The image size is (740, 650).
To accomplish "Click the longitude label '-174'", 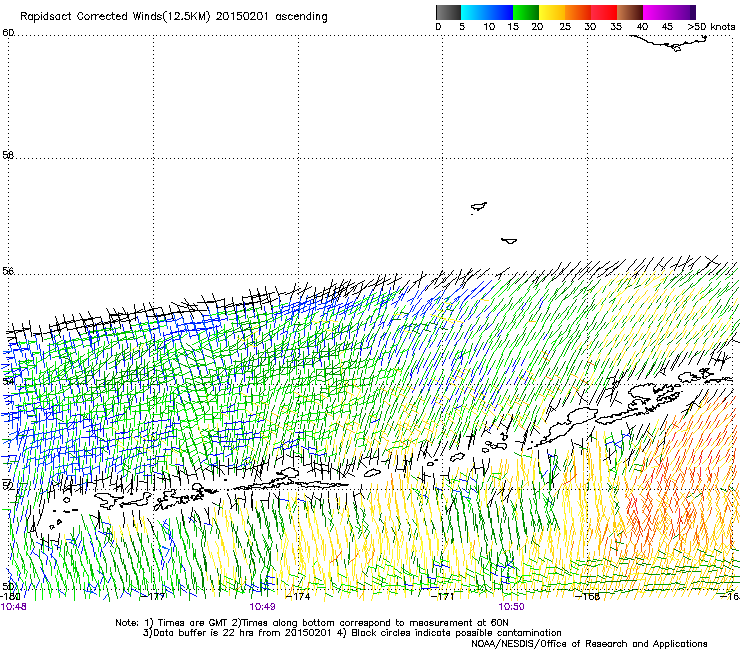I will [299, 596].
